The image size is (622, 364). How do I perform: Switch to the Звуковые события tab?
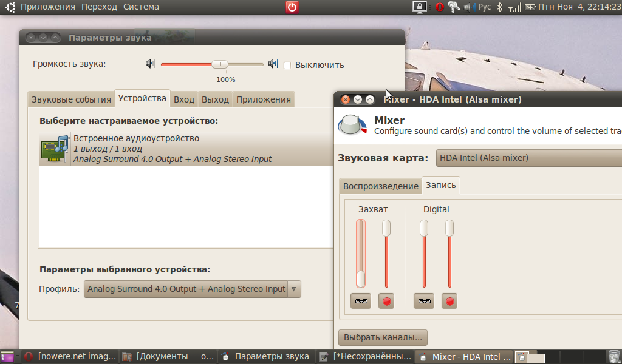click(x=72, y=99)
